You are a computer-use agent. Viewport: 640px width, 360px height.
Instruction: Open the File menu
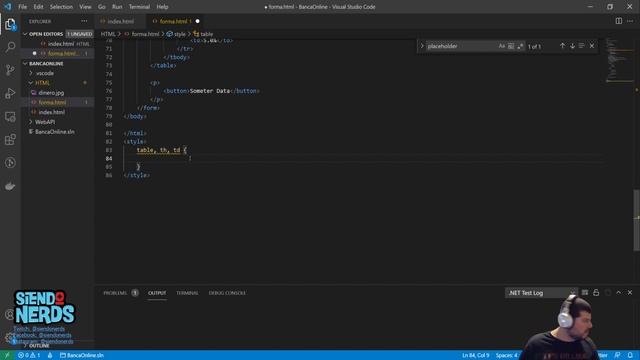(22, 7)
